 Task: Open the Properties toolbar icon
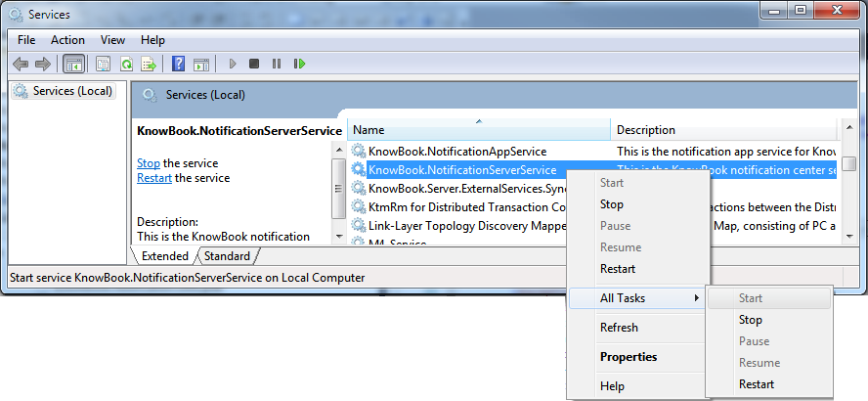[103, 65]
